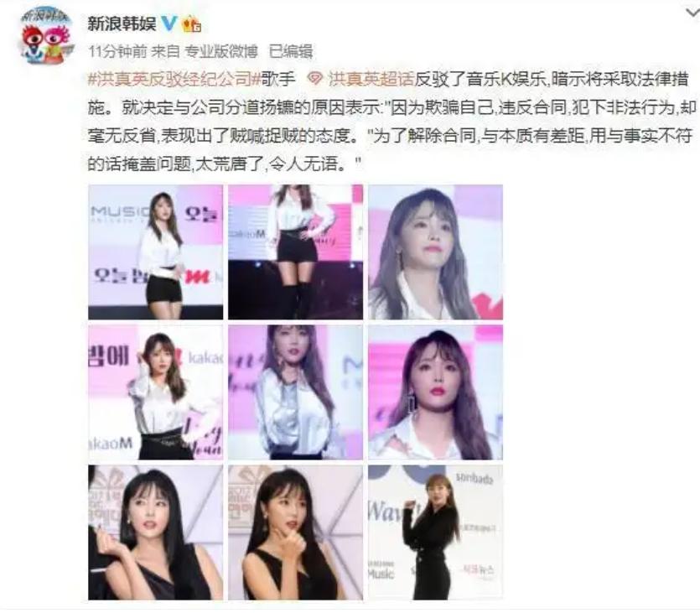Open the 新浪韩娱 profile avatar
The image size is (700, 613).
point(45,36)
